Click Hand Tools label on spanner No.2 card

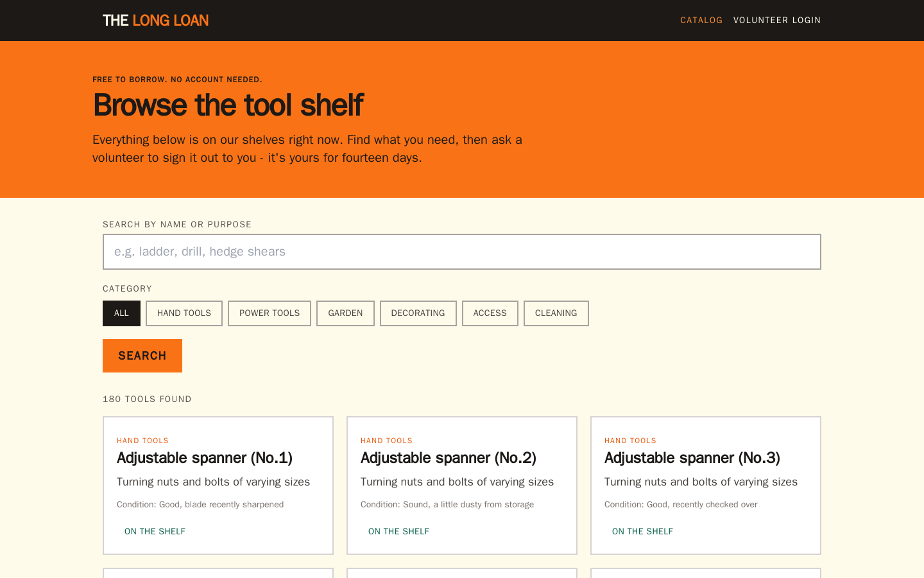(386, 441)
